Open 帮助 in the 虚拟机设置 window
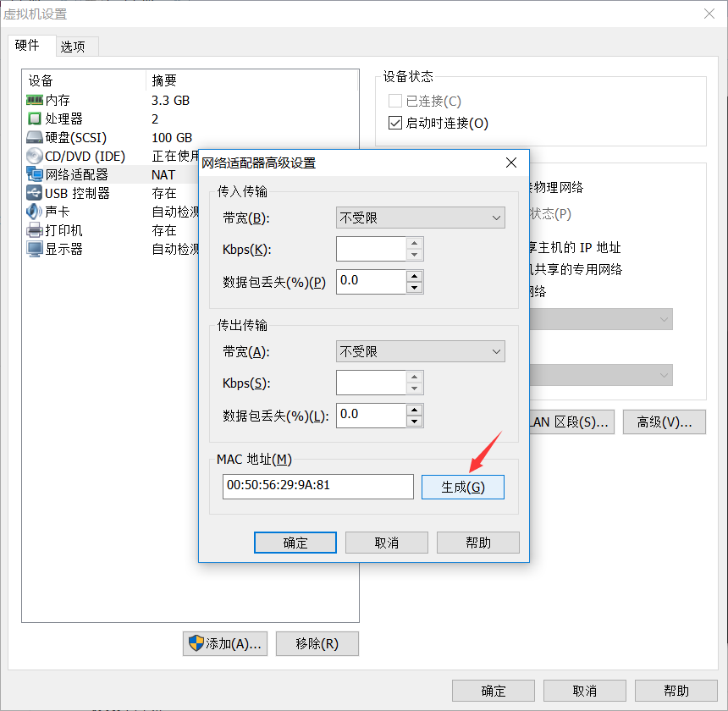The image size is (728, 711). pos(676,691)
